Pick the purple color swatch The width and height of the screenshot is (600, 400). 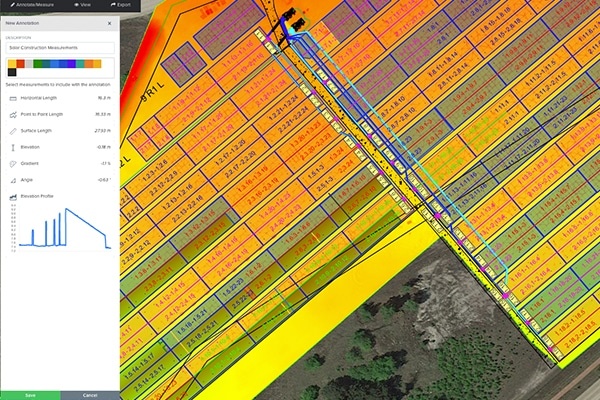pyautogui.click(x=72, y=64)
